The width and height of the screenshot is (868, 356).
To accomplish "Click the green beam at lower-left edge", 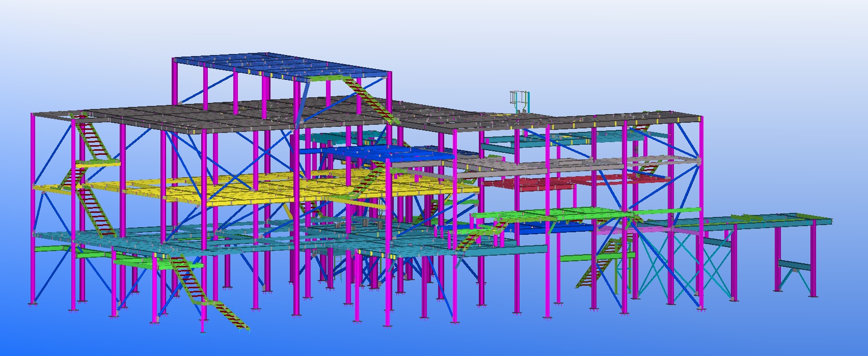I will (51, 249).
